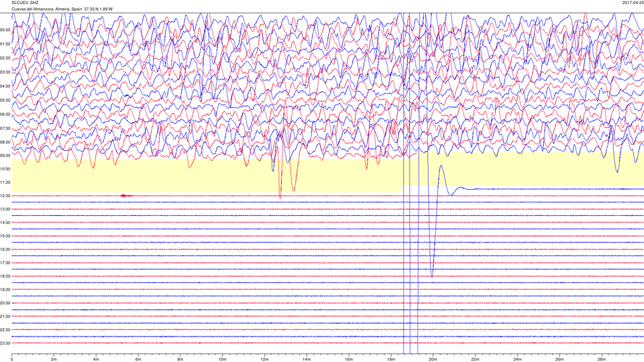Click the 24m axis tick label
This screenshot has width=644, height=362.
point(517,359)
